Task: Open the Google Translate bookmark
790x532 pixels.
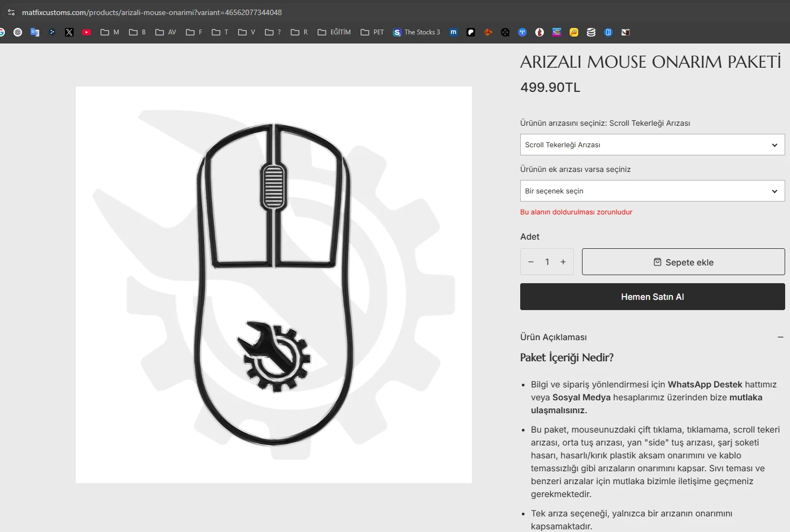Action: coord(35,32)
